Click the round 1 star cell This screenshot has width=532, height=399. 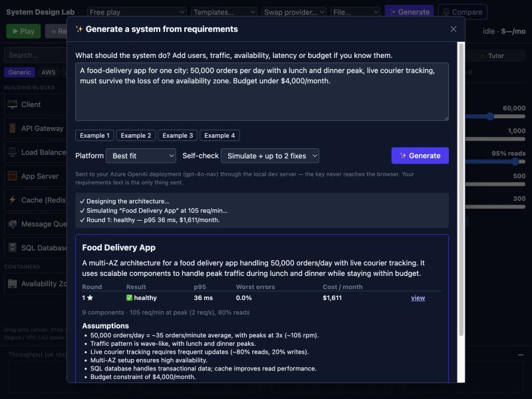88,298
